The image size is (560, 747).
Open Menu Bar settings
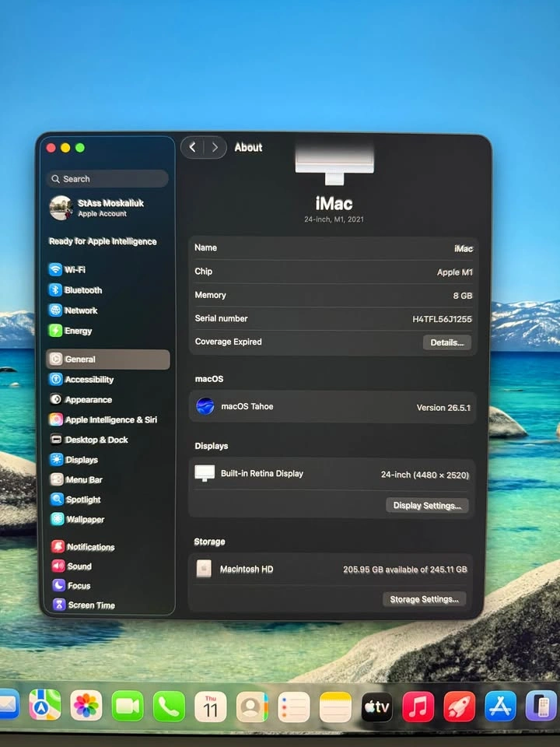point(76,480)
